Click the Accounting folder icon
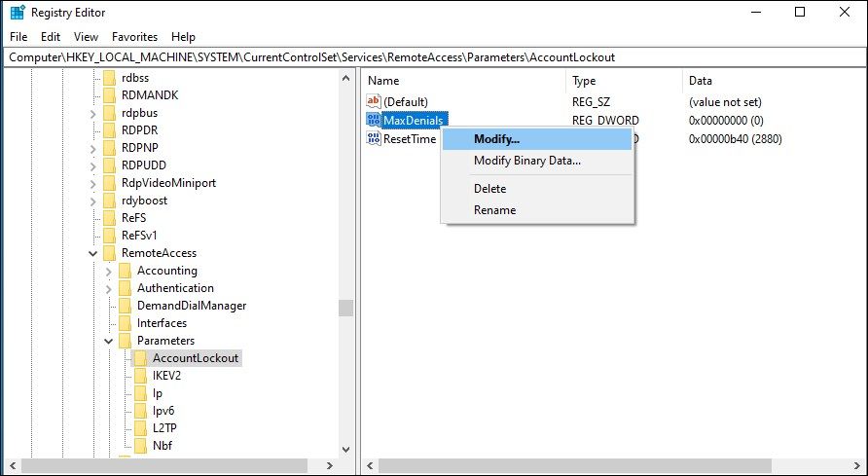 [x=125, y=270]
